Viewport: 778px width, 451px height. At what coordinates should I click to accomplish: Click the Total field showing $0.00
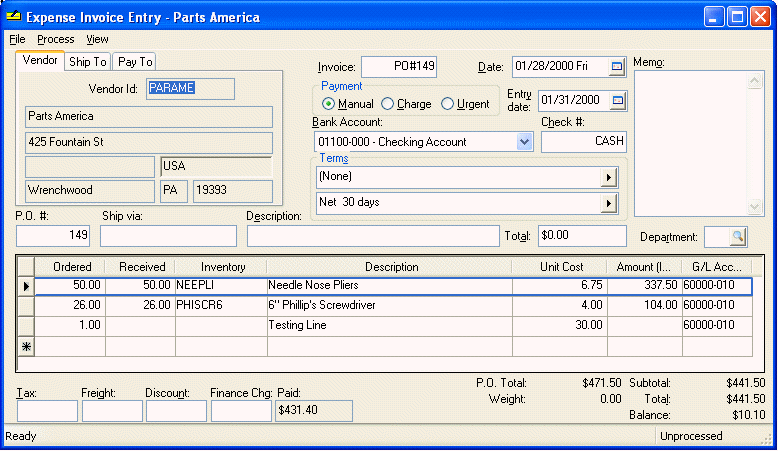[x=583, y=236]
